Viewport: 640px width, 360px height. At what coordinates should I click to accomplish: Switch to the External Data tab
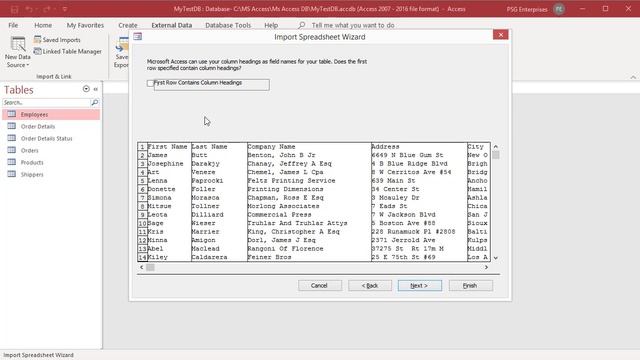(x=172, y=25)
